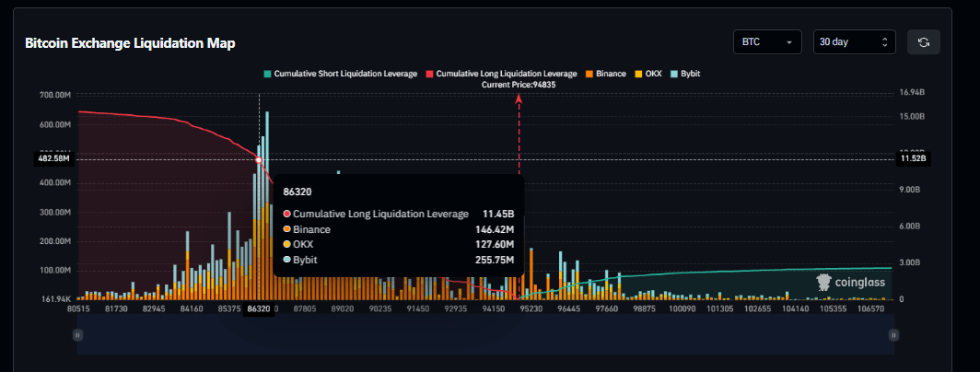Click the highlighted 86320 x-axis label
This screenshot has width=980, height=372.
(259, 309)
